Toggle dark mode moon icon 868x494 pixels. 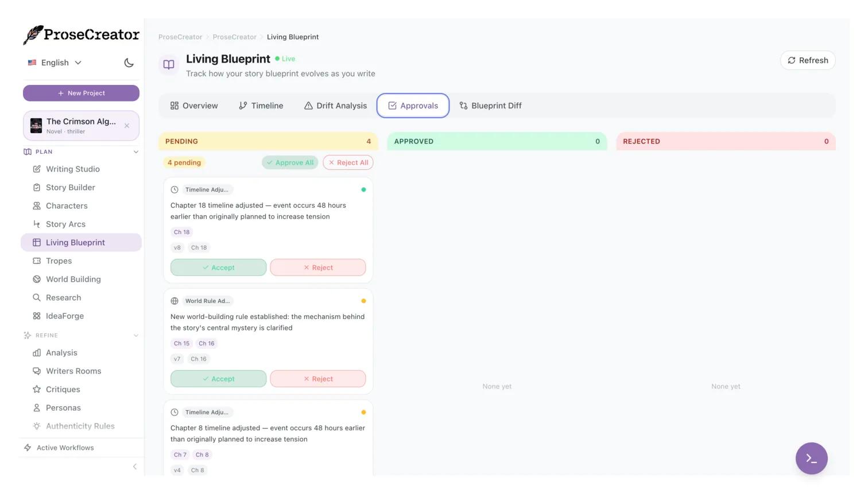[x=129, y=63]
